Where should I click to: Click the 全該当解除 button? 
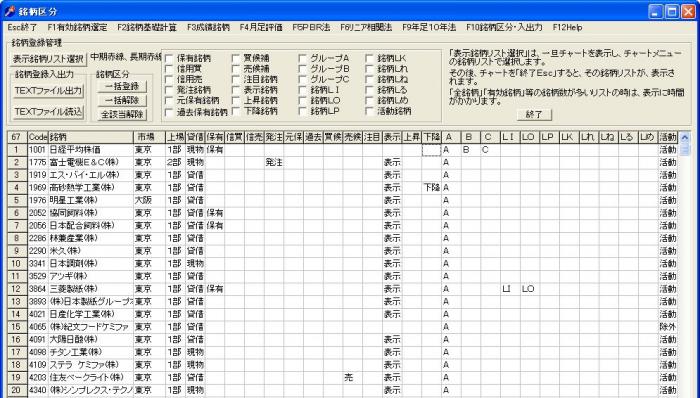[x=122, y=115]
